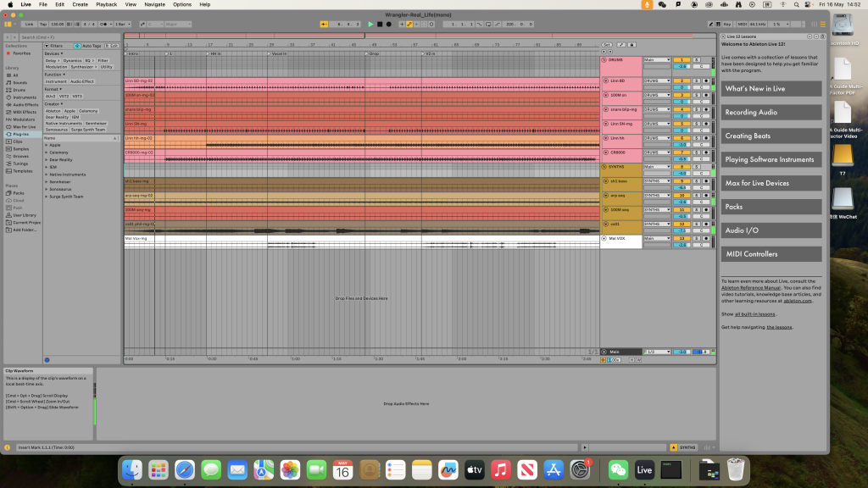The image size is (868, 488).
Task: Open the Playback menu
Action: tap(107, 4)
